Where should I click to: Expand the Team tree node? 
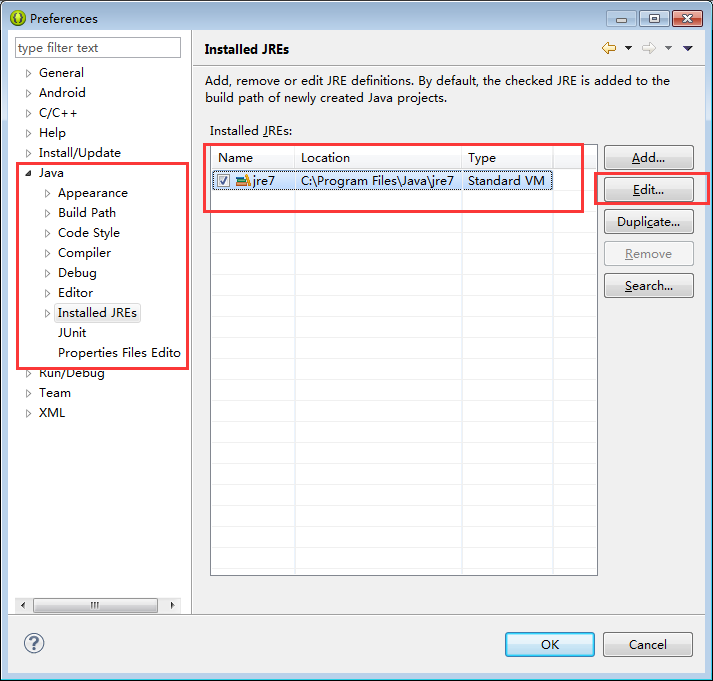(x=28, y=393)
